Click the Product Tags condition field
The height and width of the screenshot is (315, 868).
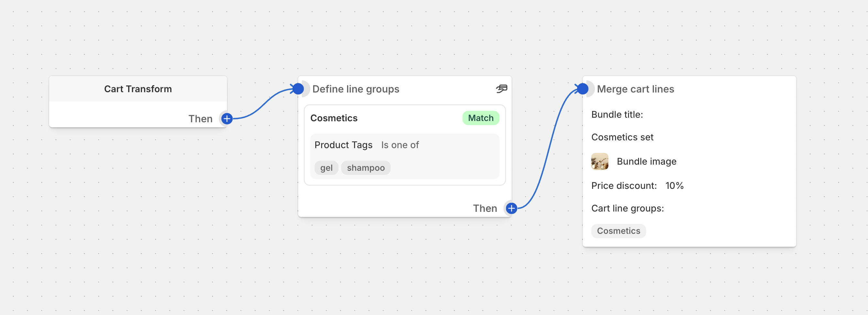coord(343,145)
